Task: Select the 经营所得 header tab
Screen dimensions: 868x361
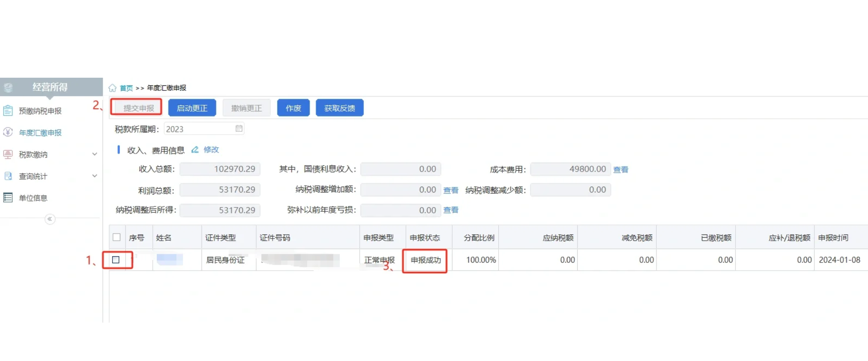Action: click(51, 87)
